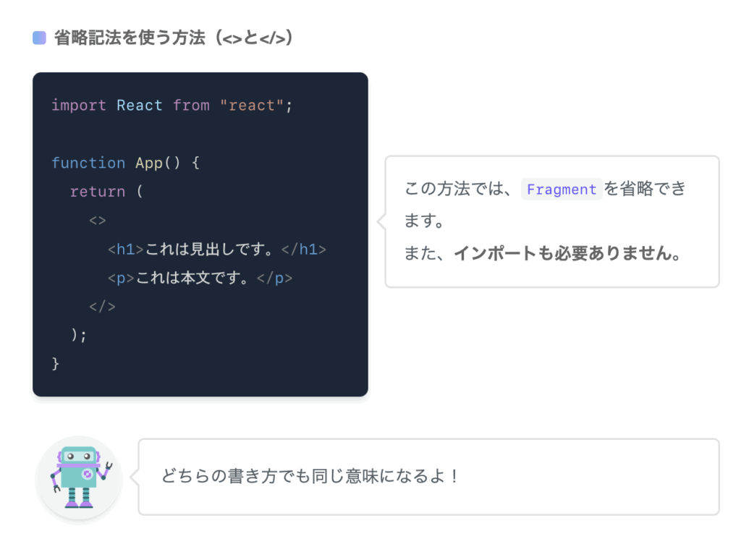Viewport: 741px width, 560px height.
Task: Click the purple square heading bullet icon
Action: coord(39,38)
